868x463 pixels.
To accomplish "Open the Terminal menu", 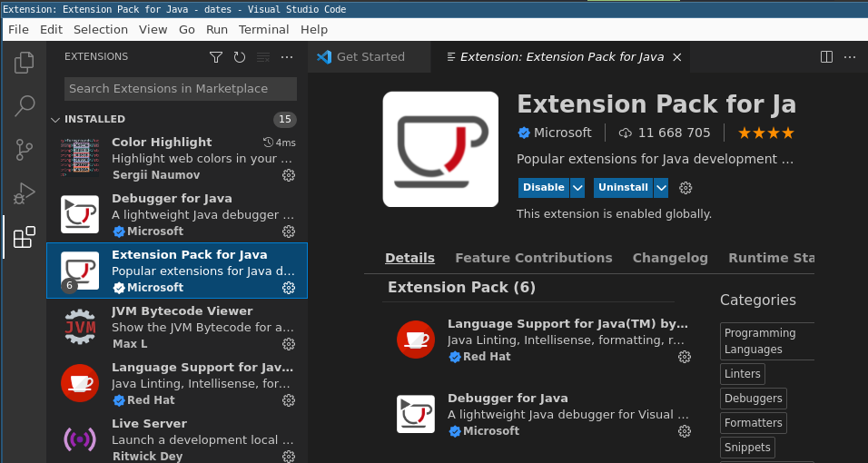I will pos(263,29).
